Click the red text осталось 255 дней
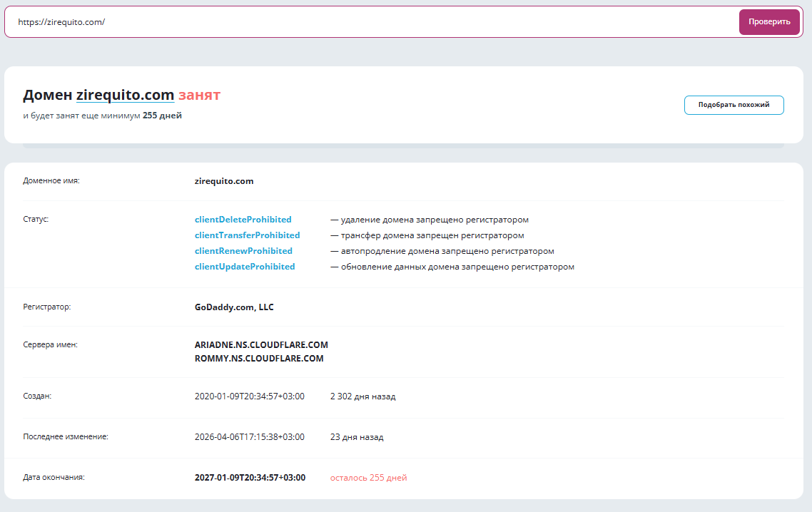This screenshot has width=812, height=512. click(x=368, y=478)
